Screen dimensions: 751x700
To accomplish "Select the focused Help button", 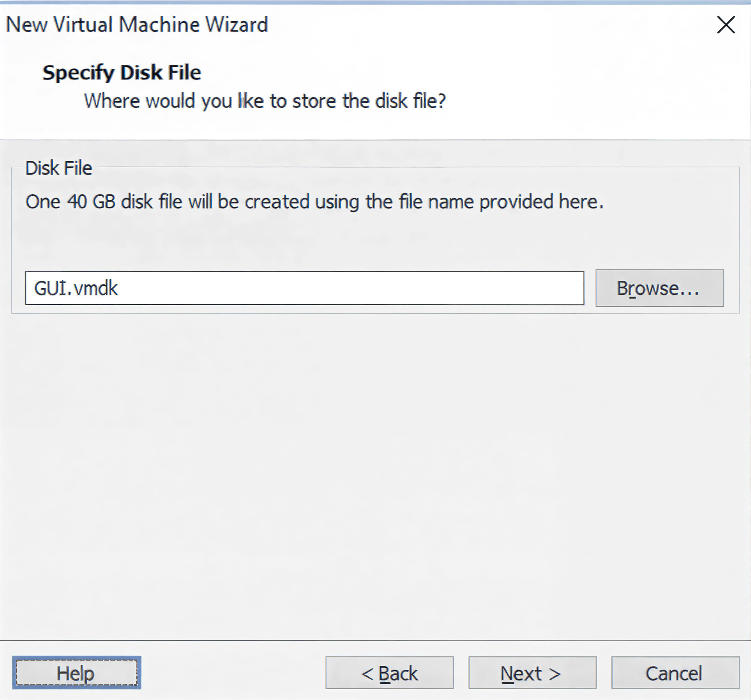I will point(77,673).
